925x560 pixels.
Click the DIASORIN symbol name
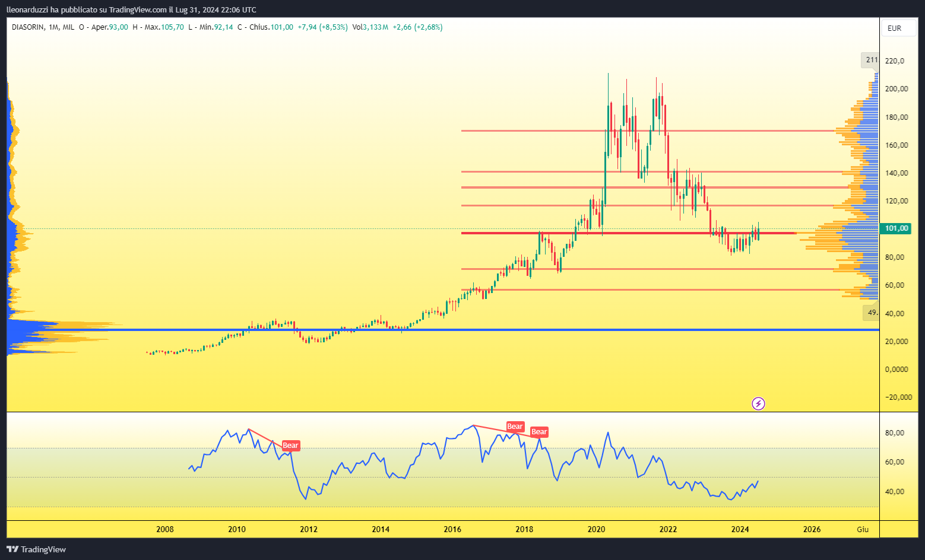28,27
